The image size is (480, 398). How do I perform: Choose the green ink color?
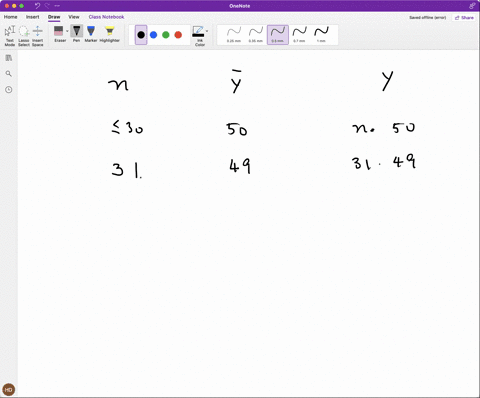(166, 35)
